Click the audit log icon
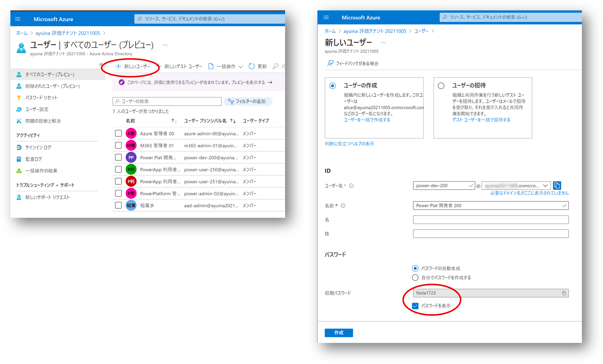This screenshot has width=603, height=364. coord(19,159)
